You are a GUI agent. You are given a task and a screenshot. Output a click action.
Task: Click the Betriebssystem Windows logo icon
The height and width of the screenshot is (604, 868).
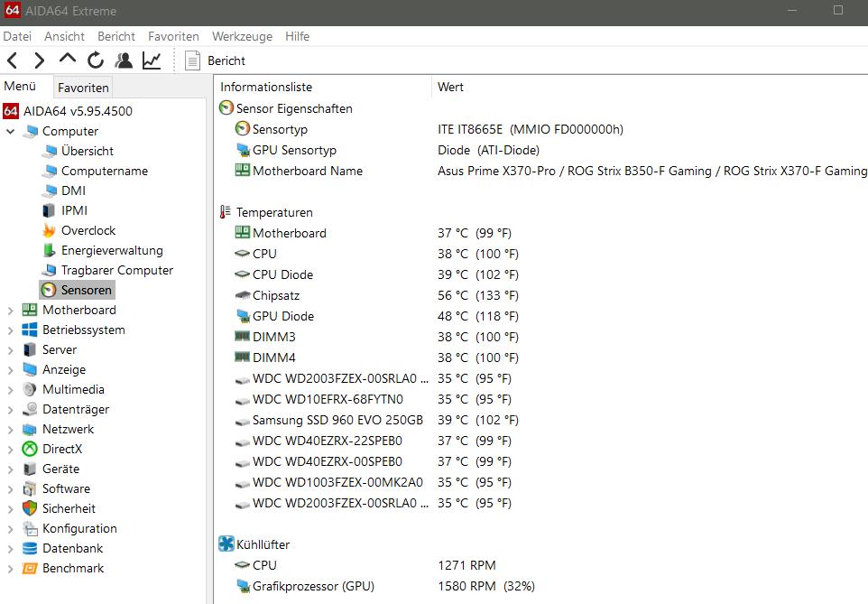(x=30, y=330)
